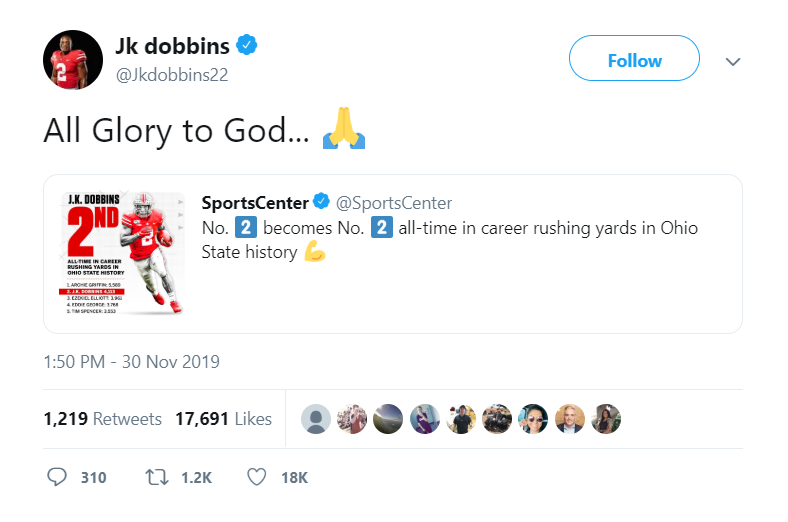The width and height of the screenshot is (788, 522).
Task: Like the tweet with heart icon
Action: point(257,478)
